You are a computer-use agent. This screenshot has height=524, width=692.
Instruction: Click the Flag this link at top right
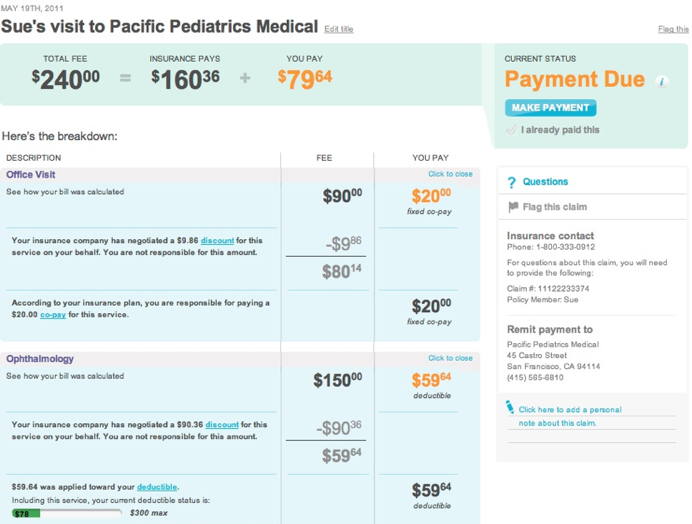[x=673, y=30]
